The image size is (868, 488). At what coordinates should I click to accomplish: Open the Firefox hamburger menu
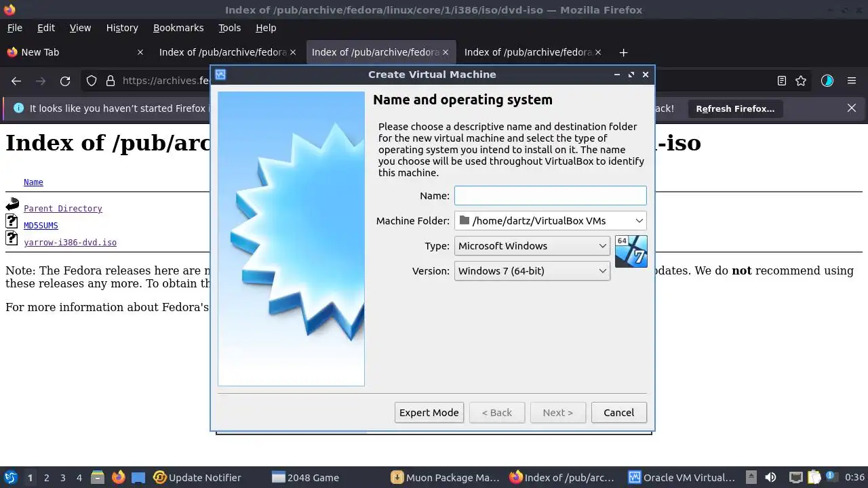coord(852,81)
